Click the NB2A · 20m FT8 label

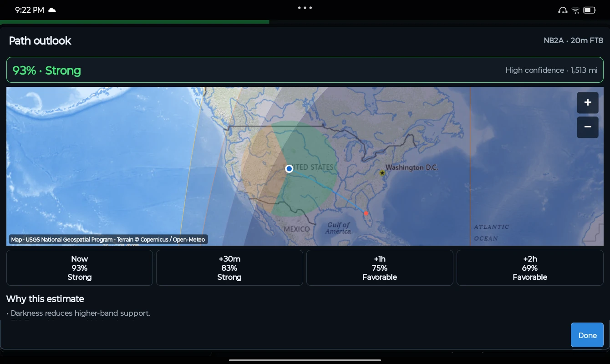[x=573, y=40]
